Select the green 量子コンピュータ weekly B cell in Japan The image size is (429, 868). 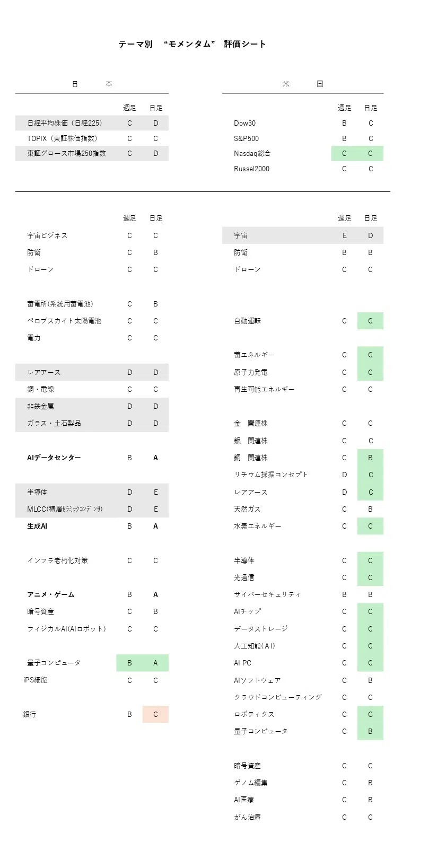tap(129, 663)
